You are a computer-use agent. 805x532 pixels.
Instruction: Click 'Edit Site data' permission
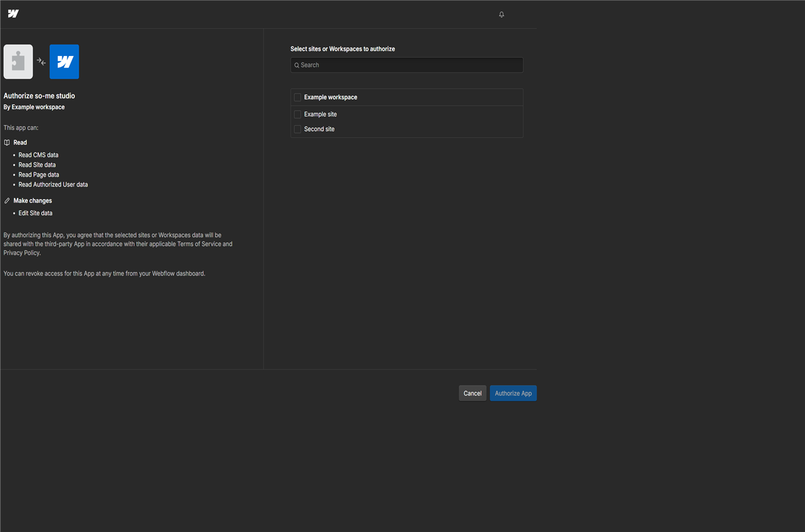click(35, 213)
